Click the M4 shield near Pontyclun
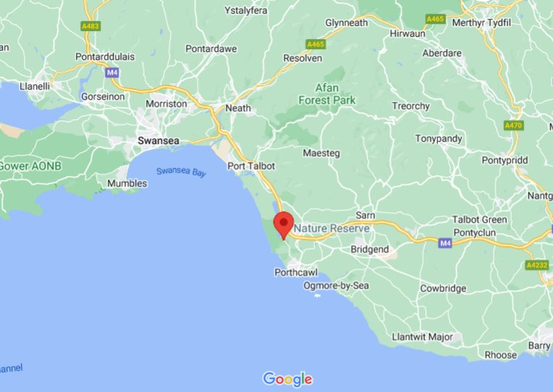The height and width of the screenshot is (392, 553). click(445, 243)
